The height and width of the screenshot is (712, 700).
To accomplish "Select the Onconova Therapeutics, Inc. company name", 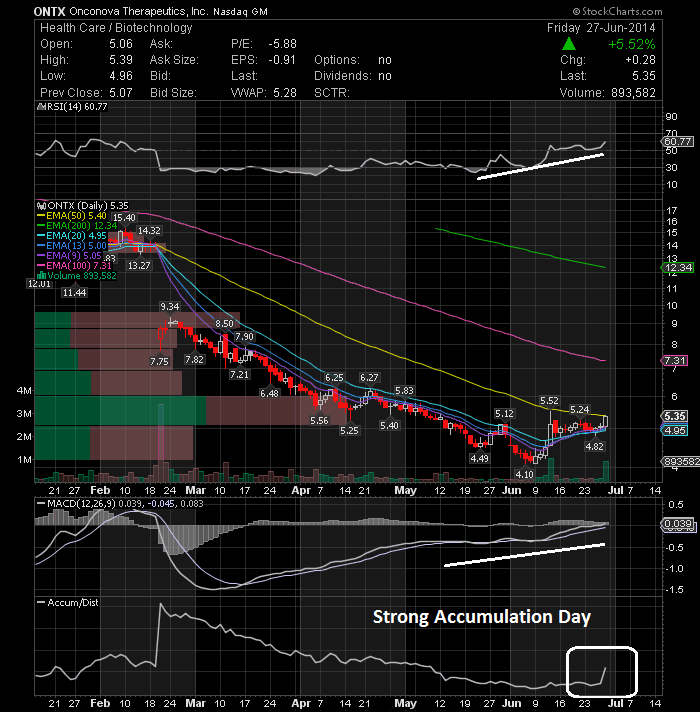I will point(138,11).
